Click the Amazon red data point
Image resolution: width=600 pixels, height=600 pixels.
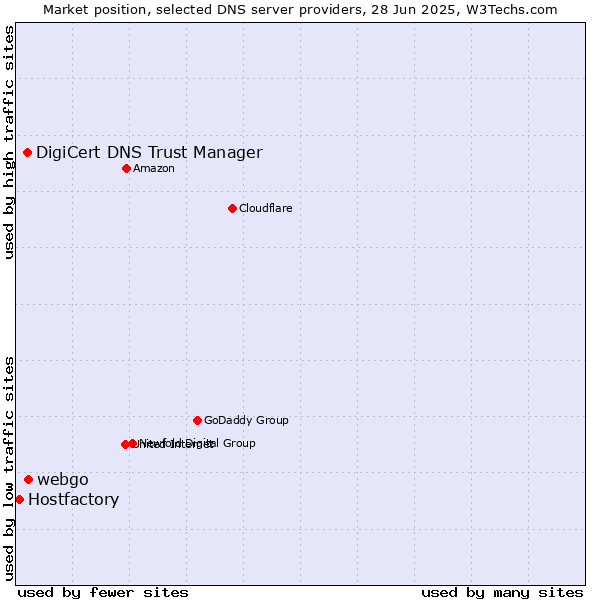point(127,168)
